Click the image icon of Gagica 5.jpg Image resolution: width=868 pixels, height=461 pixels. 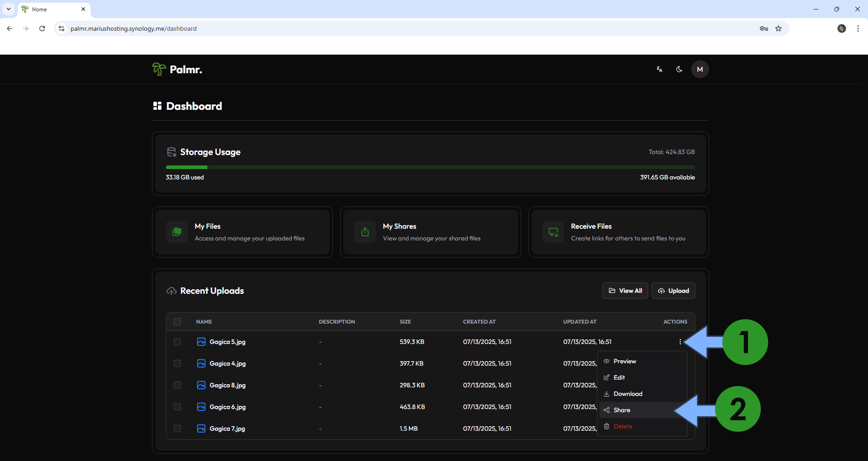(x=201, y=342)
